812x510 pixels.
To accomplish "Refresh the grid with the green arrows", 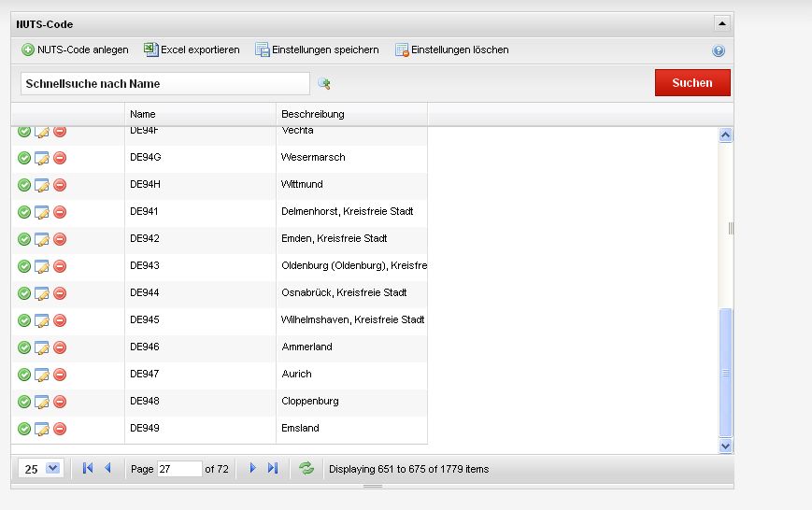I will (306, 469).
